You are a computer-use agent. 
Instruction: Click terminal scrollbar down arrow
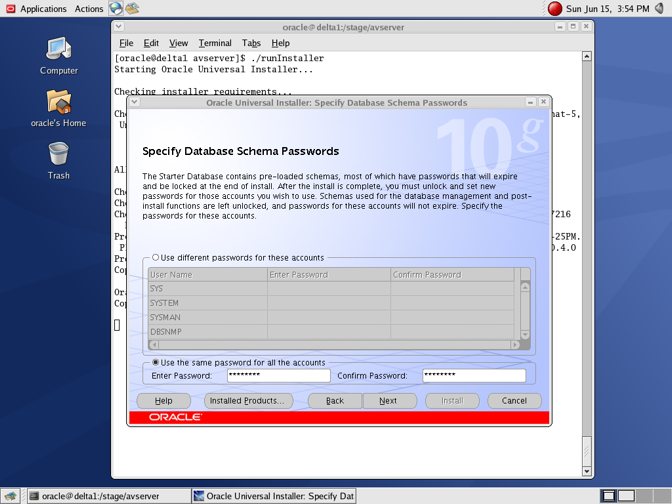[587, 471]
